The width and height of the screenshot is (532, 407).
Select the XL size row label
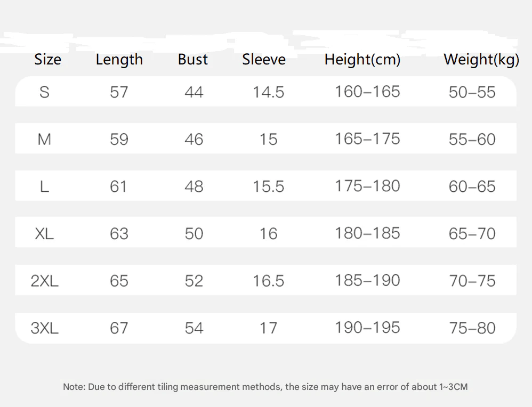coord(44,233)
